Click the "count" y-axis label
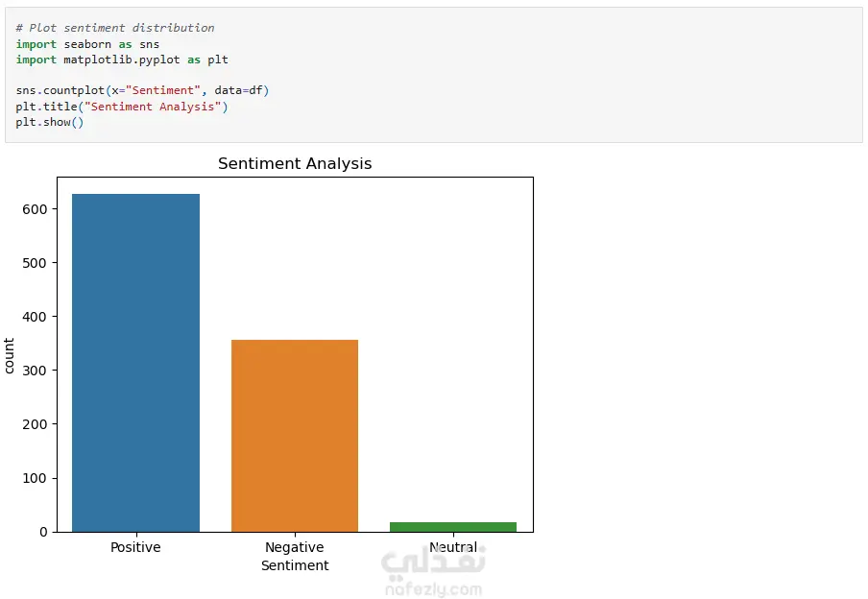 click(10, 355)
